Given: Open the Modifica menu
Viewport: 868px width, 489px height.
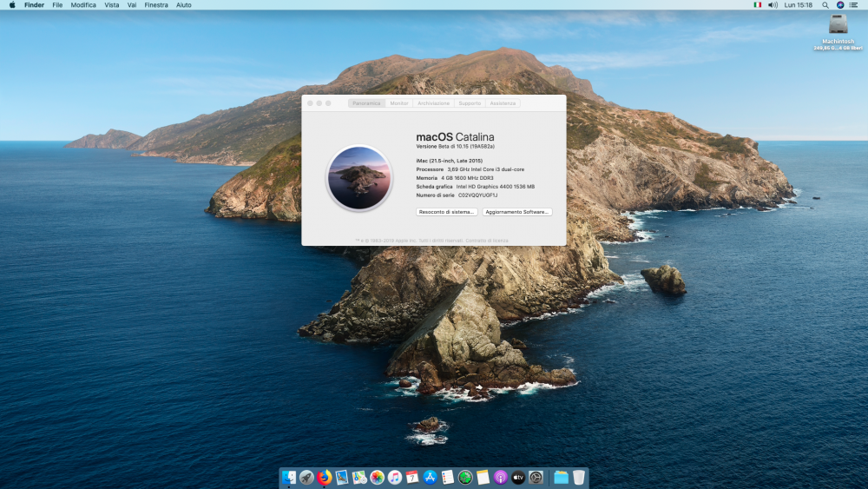Looking at the screenshot, I should coord(83,5).
